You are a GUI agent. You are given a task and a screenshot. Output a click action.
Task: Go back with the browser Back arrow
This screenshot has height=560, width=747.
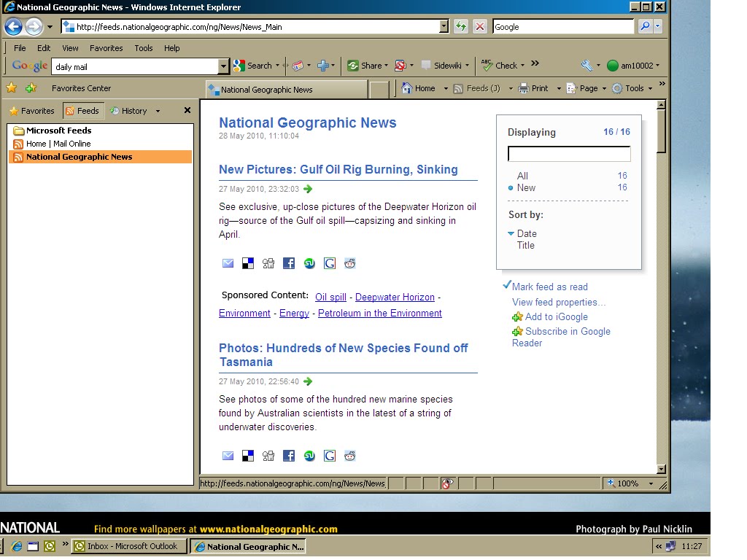13,27
